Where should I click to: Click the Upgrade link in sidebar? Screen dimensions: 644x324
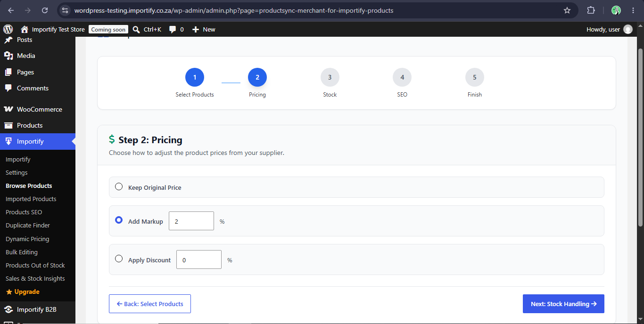point(27,292)
